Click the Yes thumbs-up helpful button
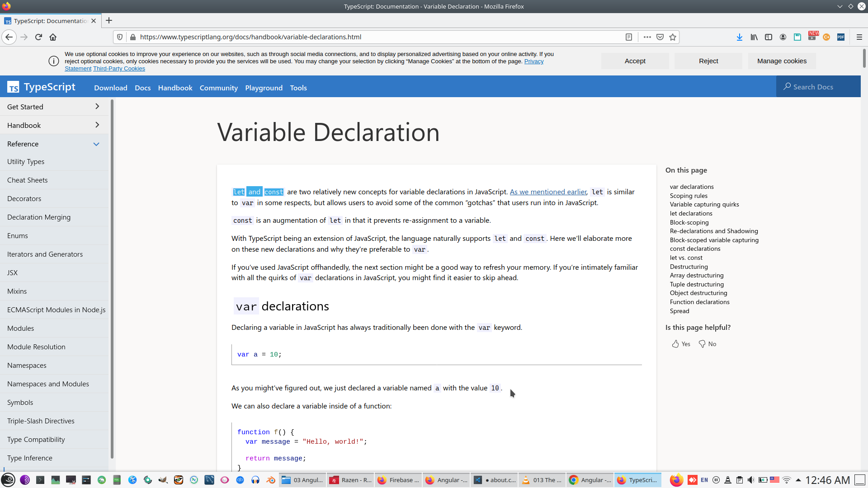The image size is (868, 488). [x=681, y=344]
